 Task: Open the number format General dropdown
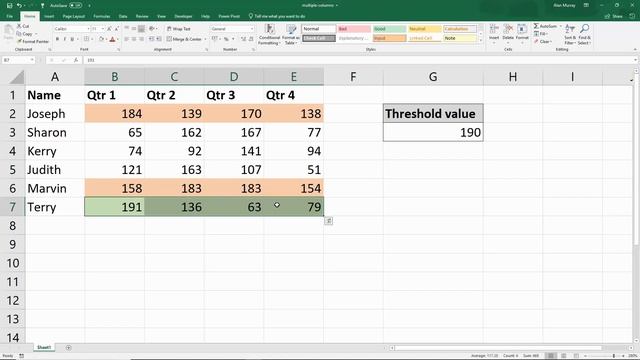[252, 29]
